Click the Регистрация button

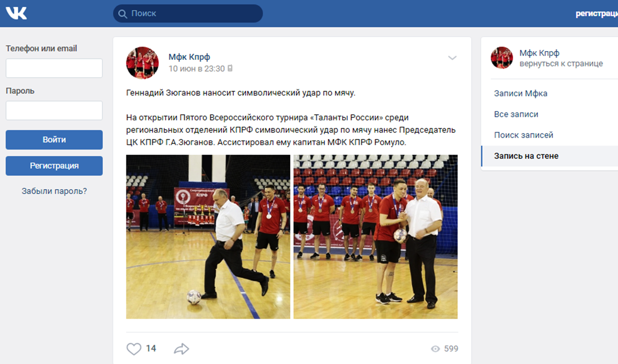coord(54,166)
